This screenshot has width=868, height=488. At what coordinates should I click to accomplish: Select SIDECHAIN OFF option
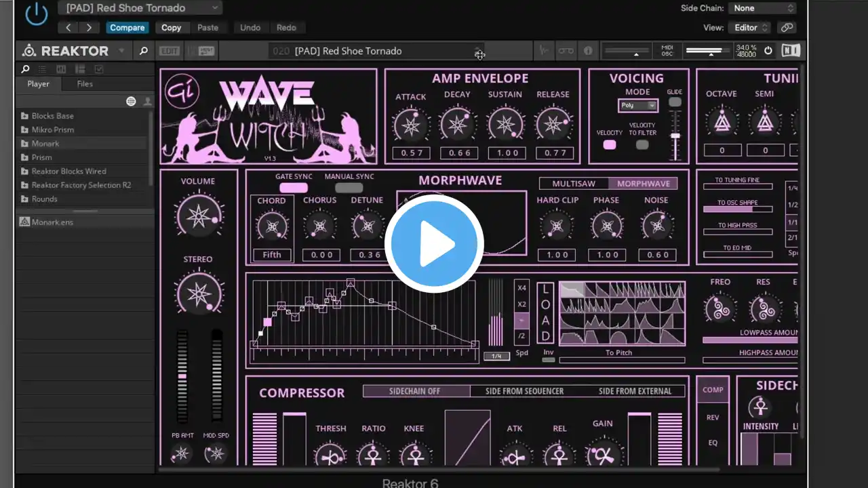[x=416, y=391]
